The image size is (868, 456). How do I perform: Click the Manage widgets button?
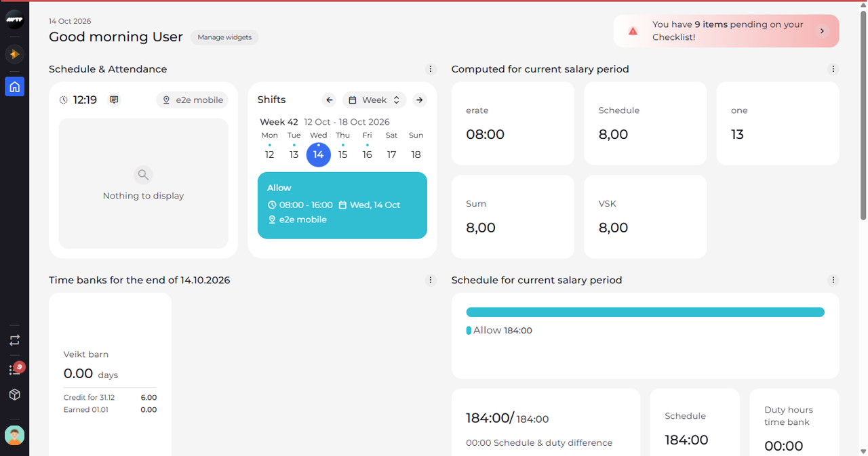(x=224, y=37)
